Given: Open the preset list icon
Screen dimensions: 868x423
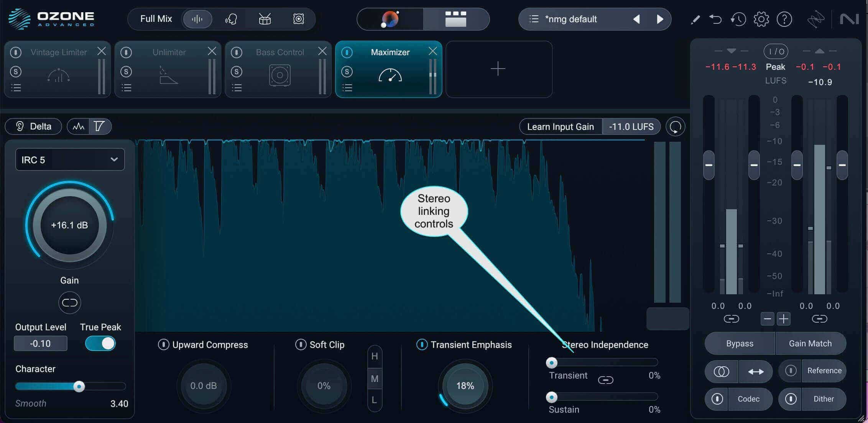Looking at the screenshot, I should (x=534, y=19).
